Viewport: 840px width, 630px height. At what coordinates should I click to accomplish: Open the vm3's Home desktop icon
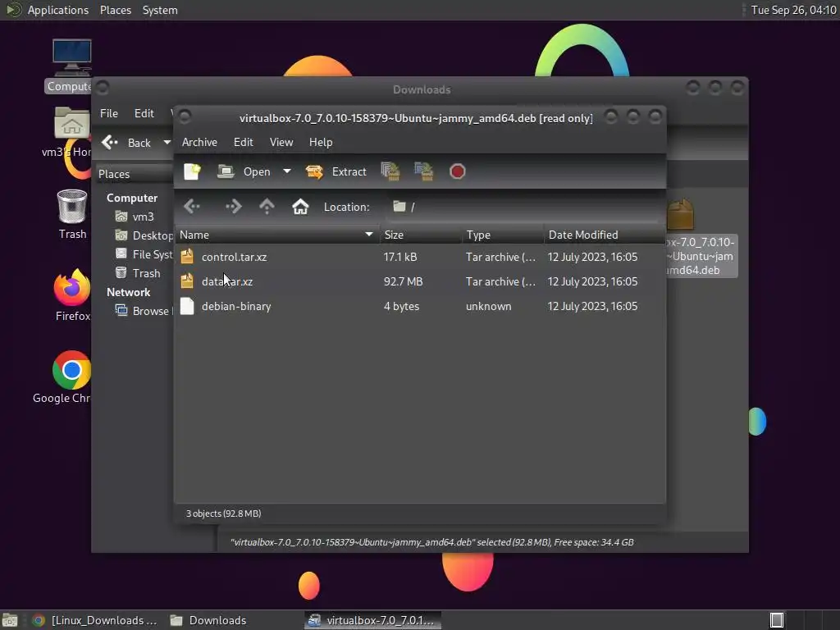click(71, 132)
